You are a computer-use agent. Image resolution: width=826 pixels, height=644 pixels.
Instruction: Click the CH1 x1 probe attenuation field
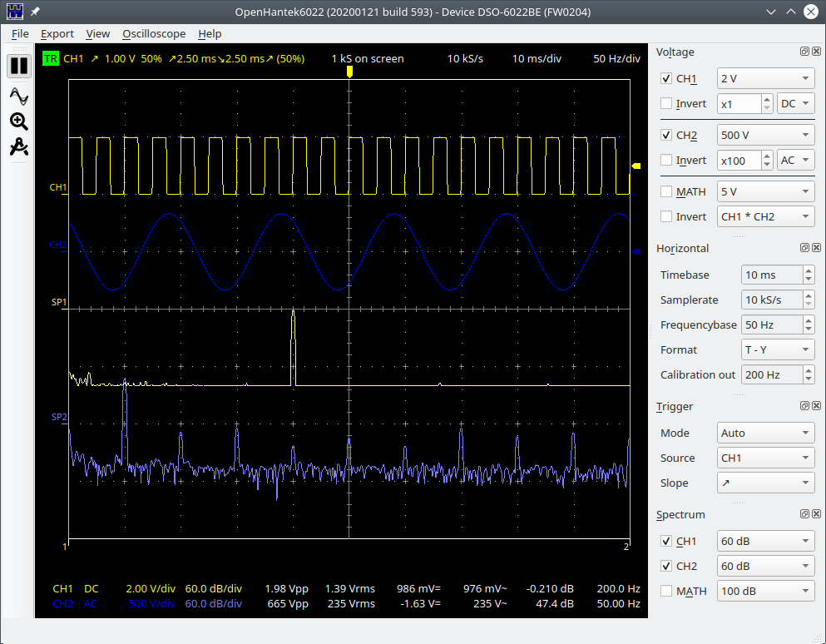click(x=739, y=104)
